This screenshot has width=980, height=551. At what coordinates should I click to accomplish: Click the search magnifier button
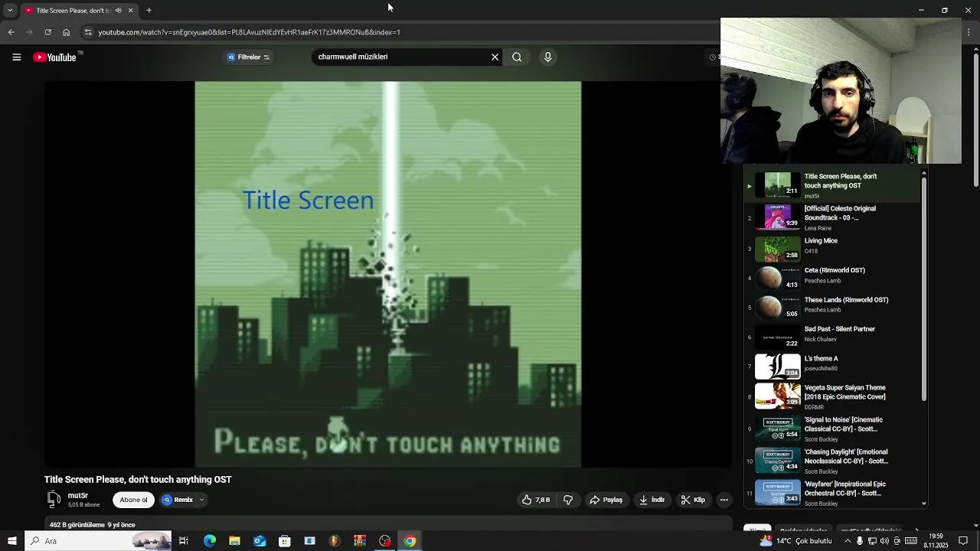pyautogui.click(x=517, y=57)
